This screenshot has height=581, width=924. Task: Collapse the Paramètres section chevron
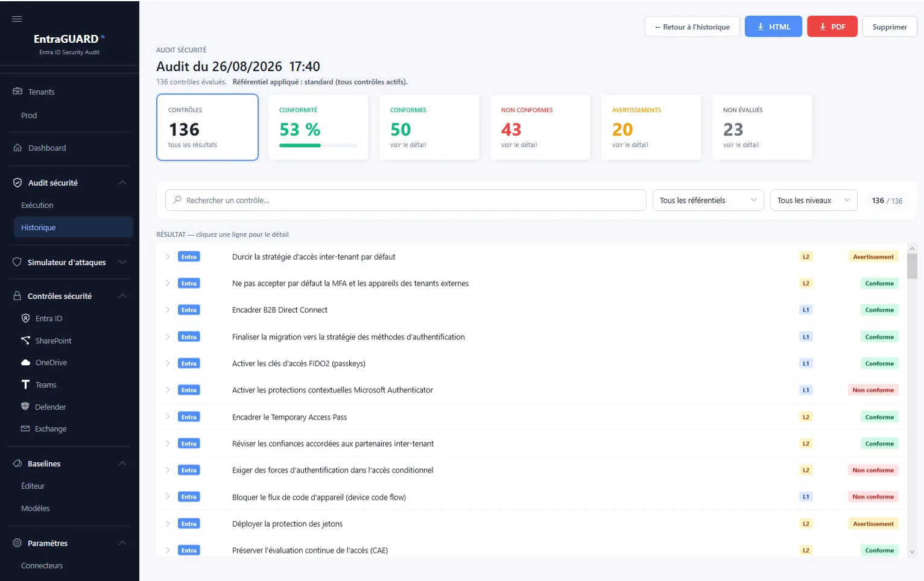tap(122, 543)
